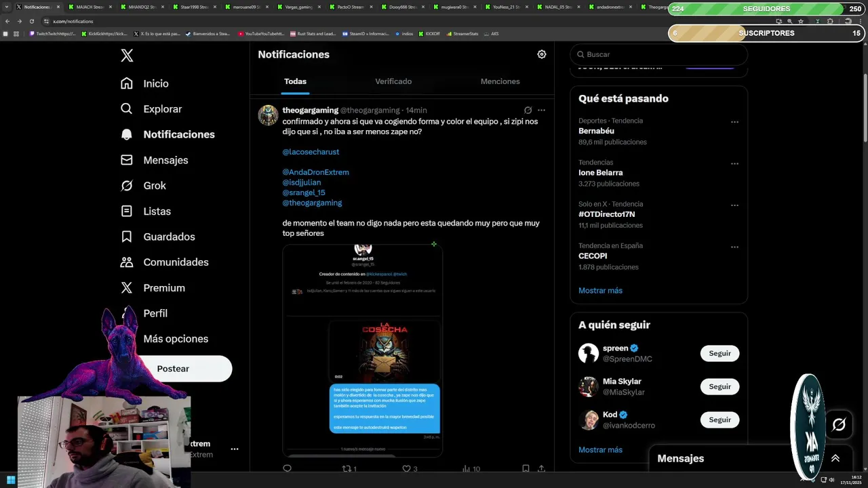The height and width of the screenshot is (488, 868).
Task: Open #OTDirecto17N trend options three dots
Action: click(x=734, y=205)
